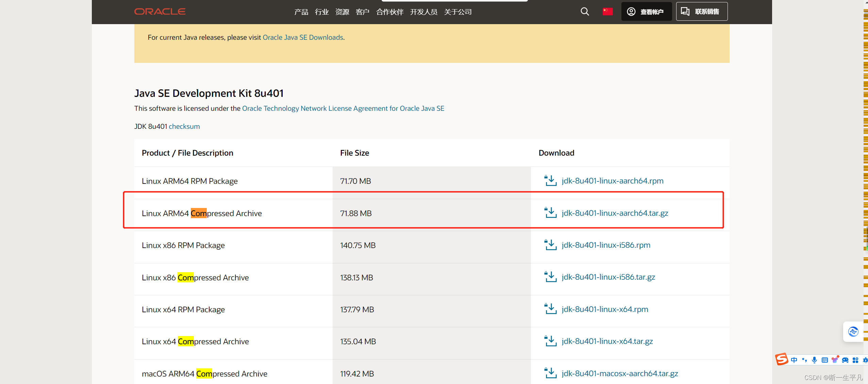Open the Sogou skin shirt icon
The width and height of the screenshot is (868, 384).
(x=835, y=359)
